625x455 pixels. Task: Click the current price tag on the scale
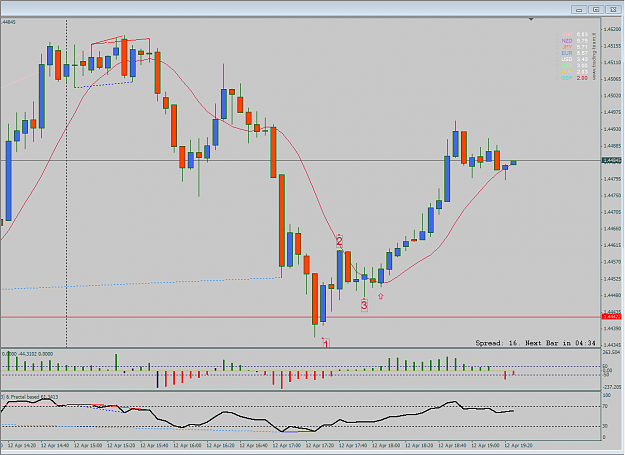[611, 161]
